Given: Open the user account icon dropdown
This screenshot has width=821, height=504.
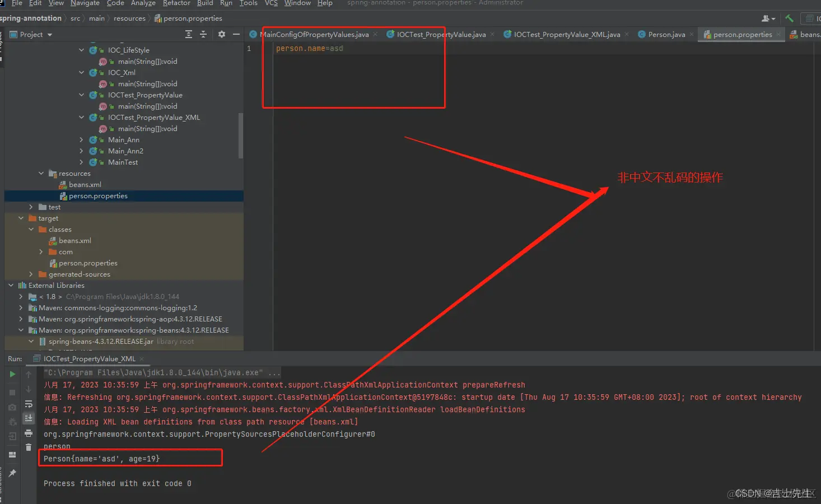Looking at the screenshot, I should [768, 18].
